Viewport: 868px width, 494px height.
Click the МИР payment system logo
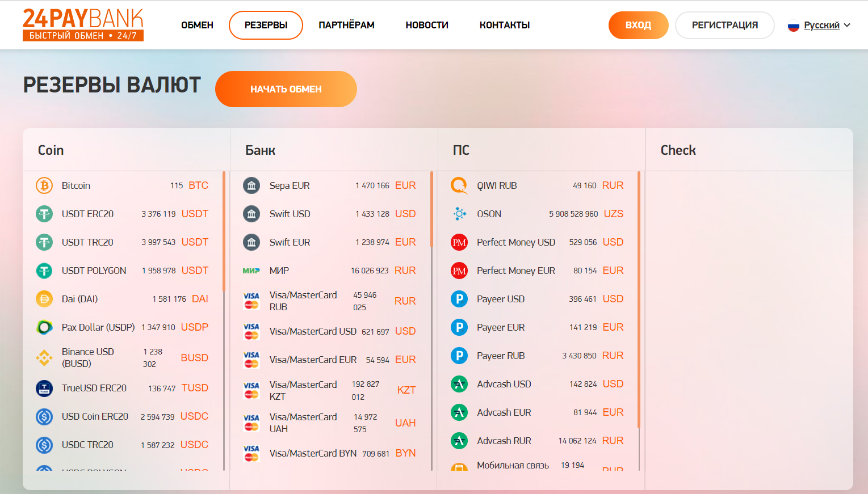point(251,271)
